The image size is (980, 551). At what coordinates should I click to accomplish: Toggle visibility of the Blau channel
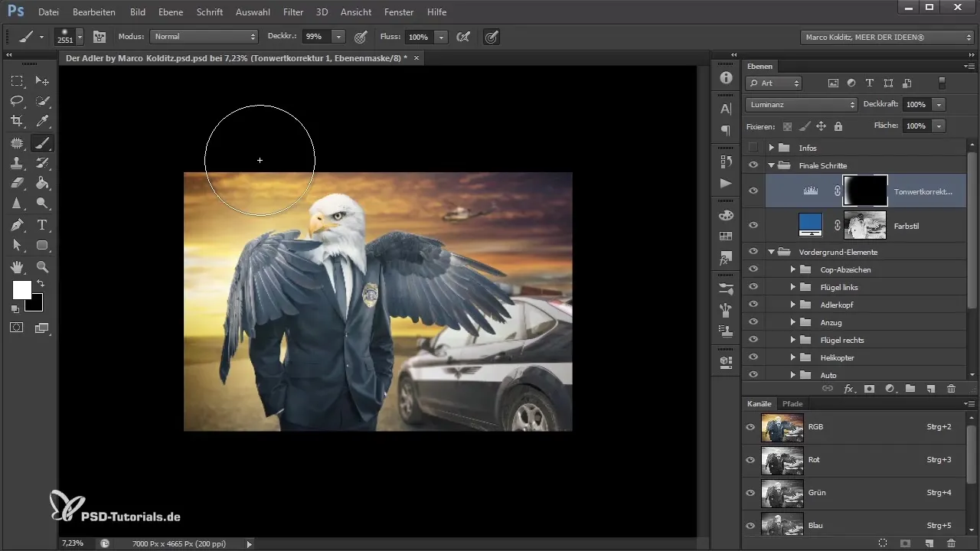click(x=750, y=526)
